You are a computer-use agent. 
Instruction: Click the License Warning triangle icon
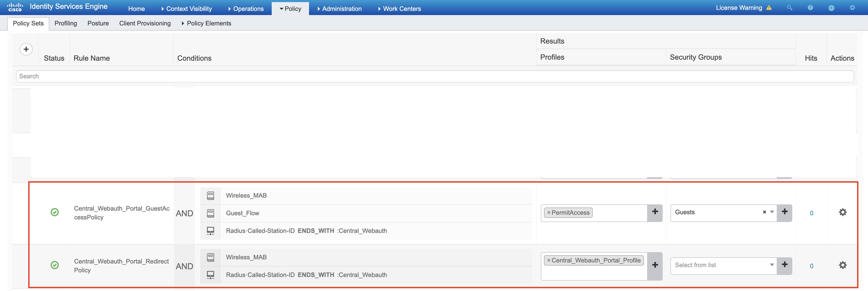pyautogui.click(x=769, y=8)
